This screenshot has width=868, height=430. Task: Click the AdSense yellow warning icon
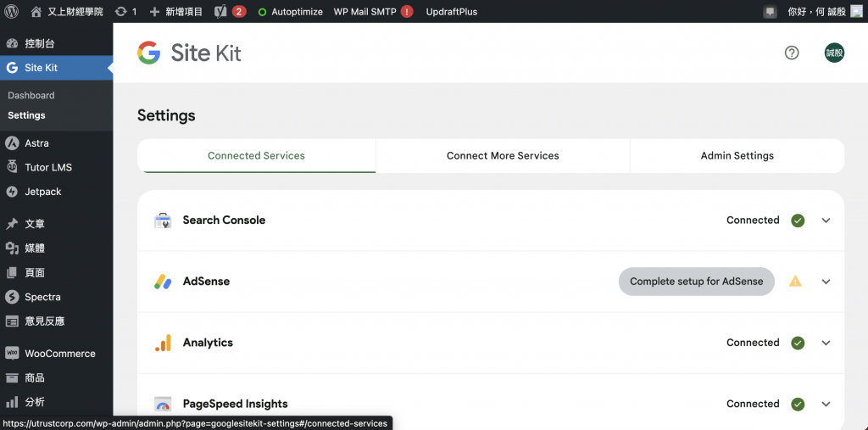[x=795, y=281]
